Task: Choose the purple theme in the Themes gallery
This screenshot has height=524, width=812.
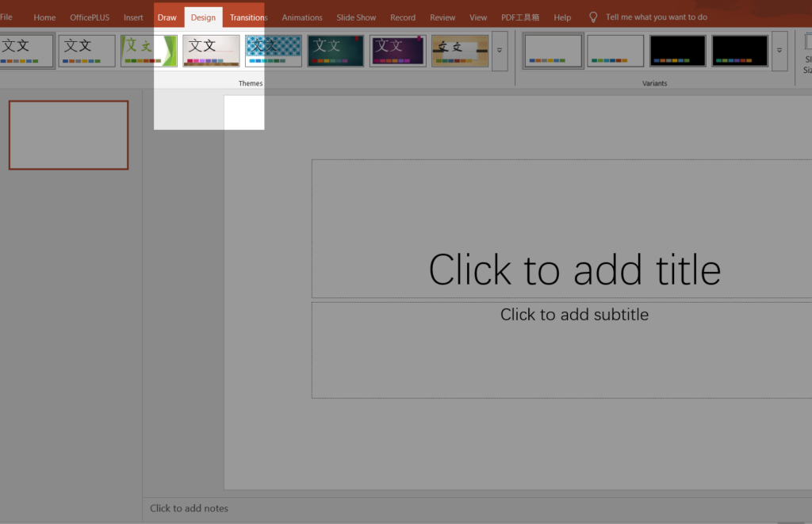Action: (x=397, y=50)
